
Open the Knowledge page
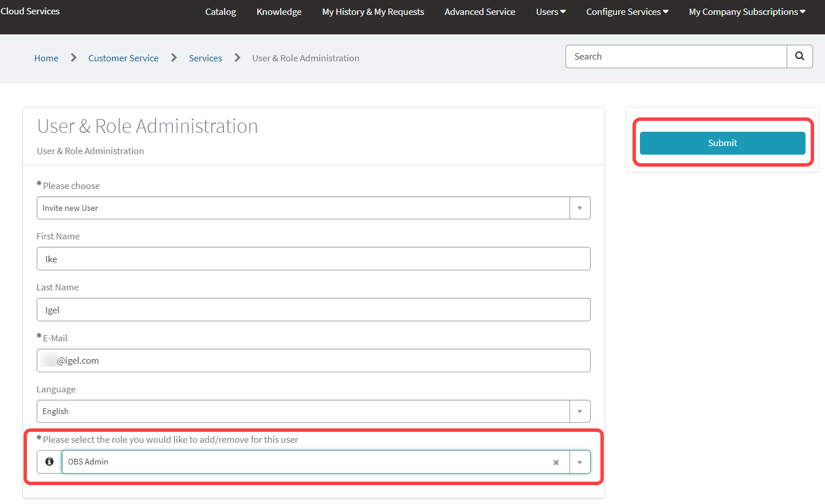pos(279,12)
